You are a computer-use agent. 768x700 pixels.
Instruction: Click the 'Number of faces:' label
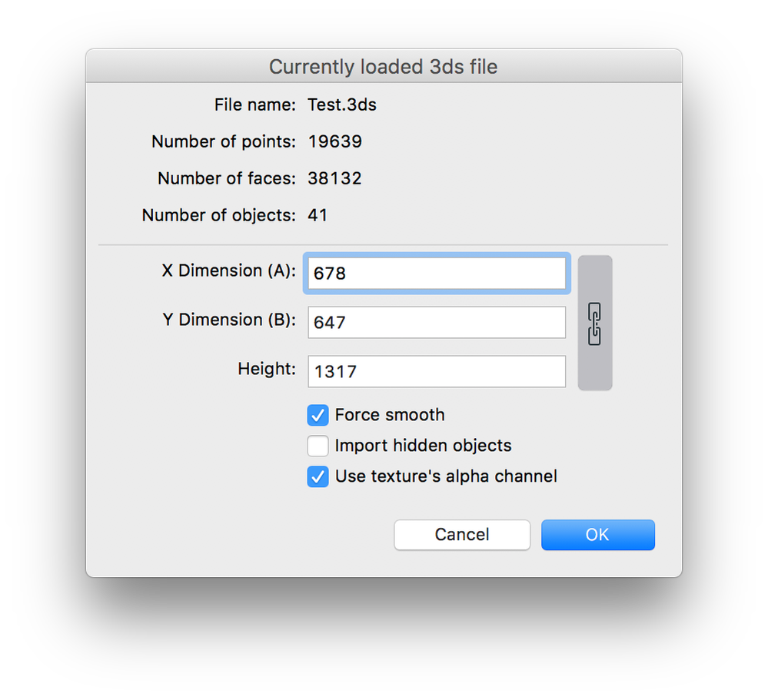click(x=226, y=178)
